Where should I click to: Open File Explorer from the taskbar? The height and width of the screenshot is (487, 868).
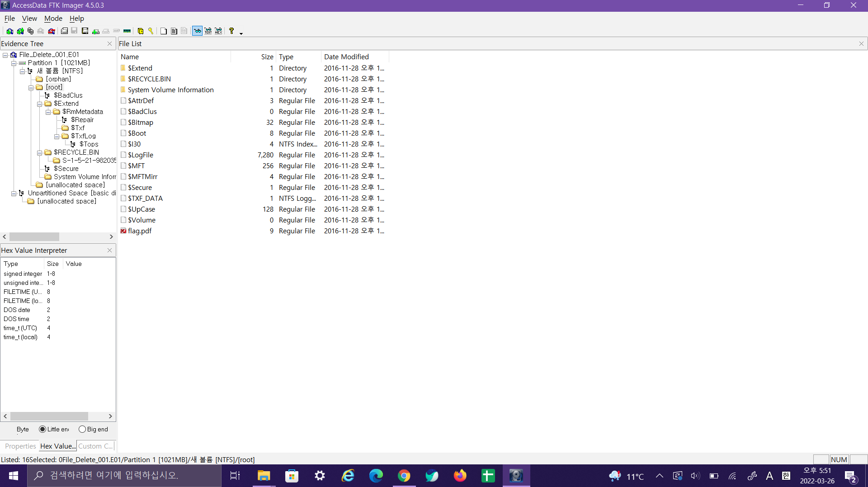pyautogui.click(x=264, y=476)
